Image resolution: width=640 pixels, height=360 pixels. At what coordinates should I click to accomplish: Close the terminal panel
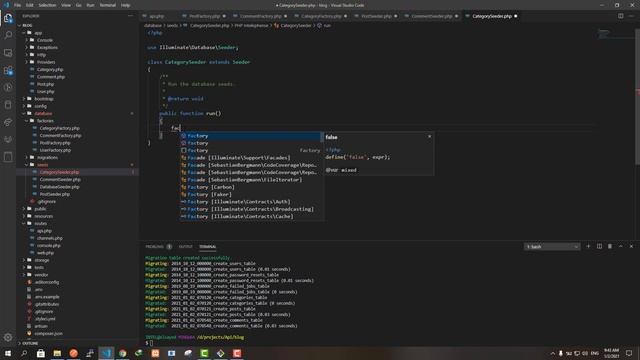631,247
